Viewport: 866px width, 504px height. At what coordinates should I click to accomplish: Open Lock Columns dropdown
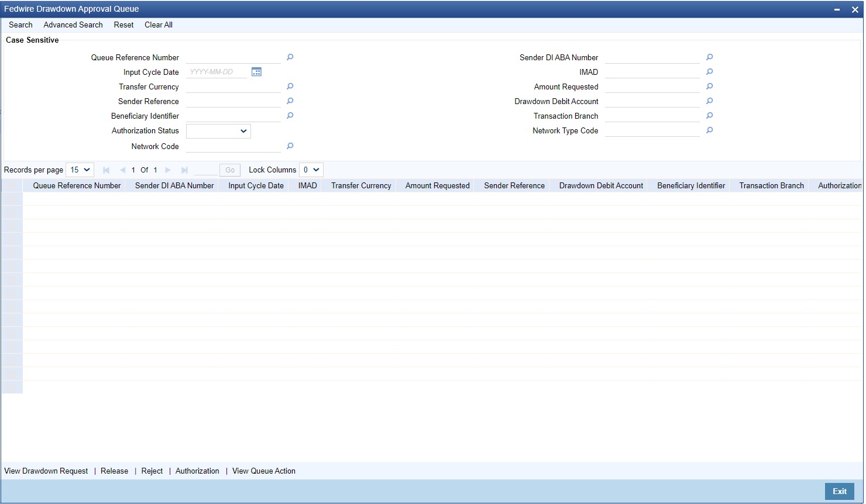311,170
